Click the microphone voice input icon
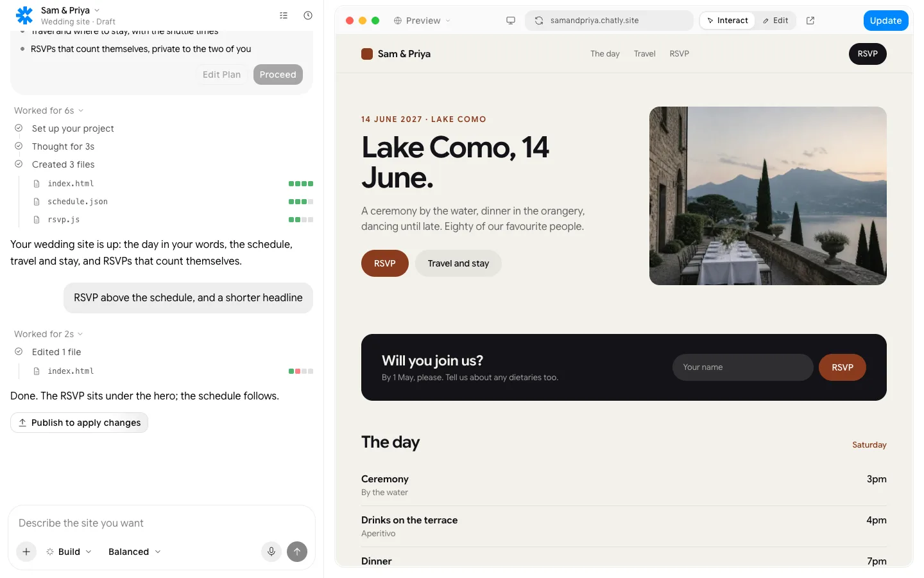This screenshot has height=578, width=924. coord(271,551)
